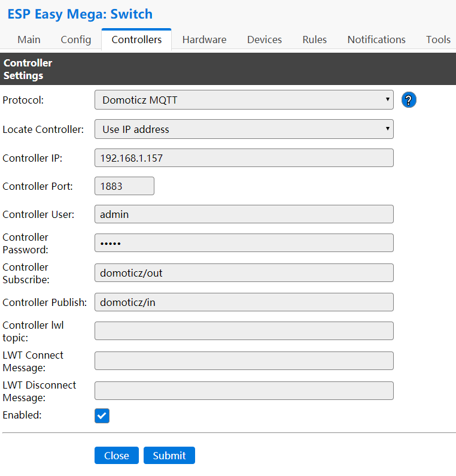
Task: Focus the Controller User field
Action: click(244, 214)
